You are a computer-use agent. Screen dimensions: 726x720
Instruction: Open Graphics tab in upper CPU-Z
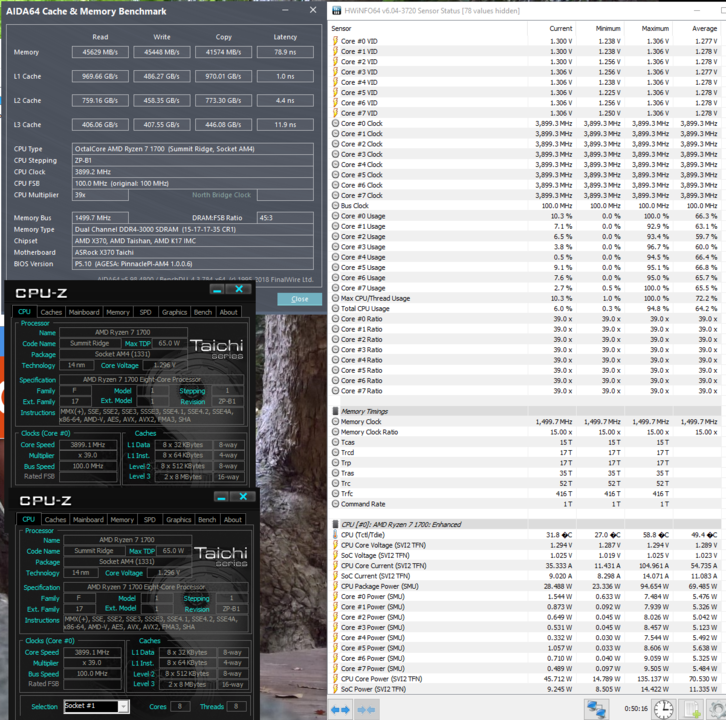pos(174,312)
